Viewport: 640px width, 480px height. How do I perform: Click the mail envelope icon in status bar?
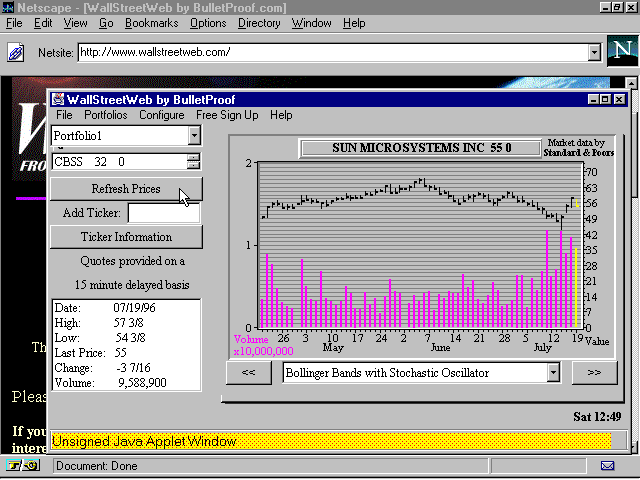607,465
